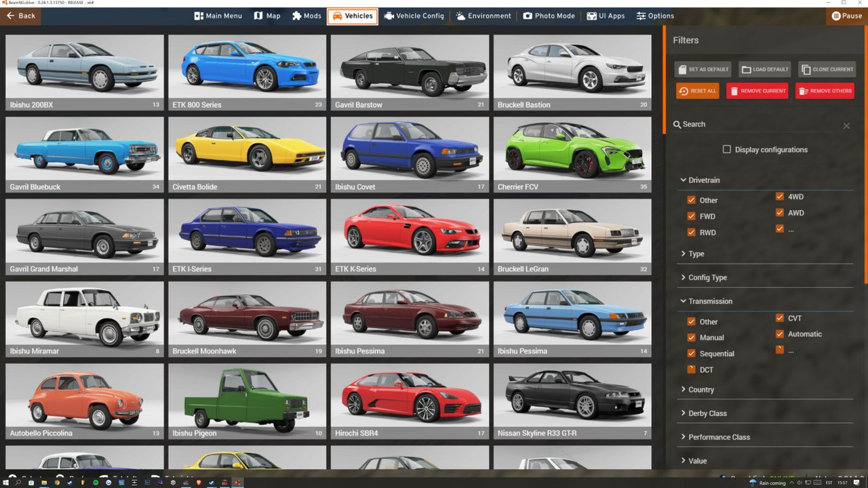Open the Vehicle Config tab
This screenshot has height=488, width=868.
[x=414, y=16]
